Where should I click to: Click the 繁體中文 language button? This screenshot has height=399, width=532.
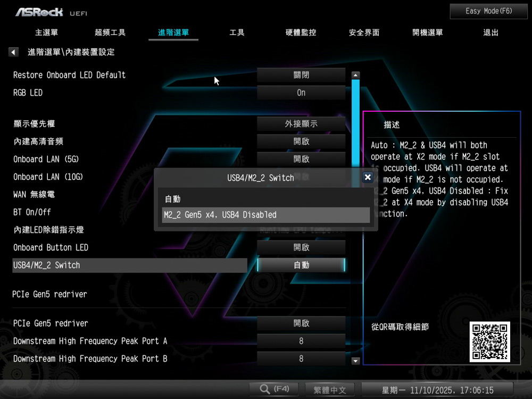[330, 390]
